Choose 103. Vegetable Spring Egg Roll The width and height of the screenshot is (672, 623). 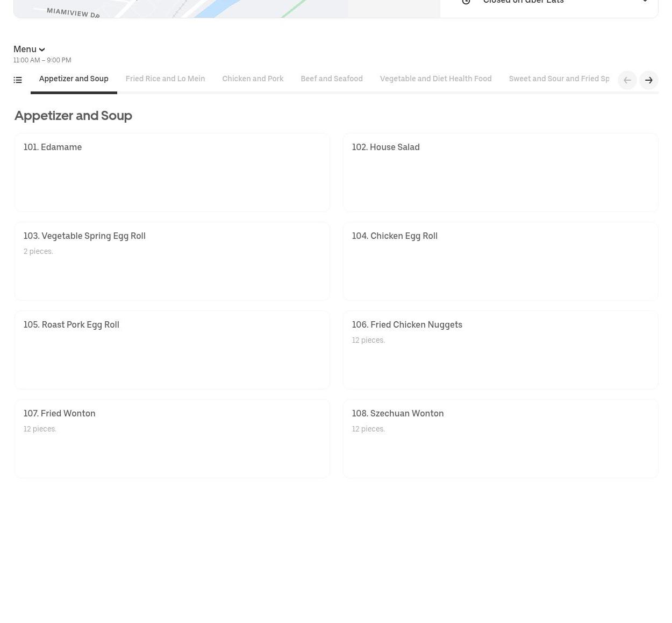coord(172,261)
